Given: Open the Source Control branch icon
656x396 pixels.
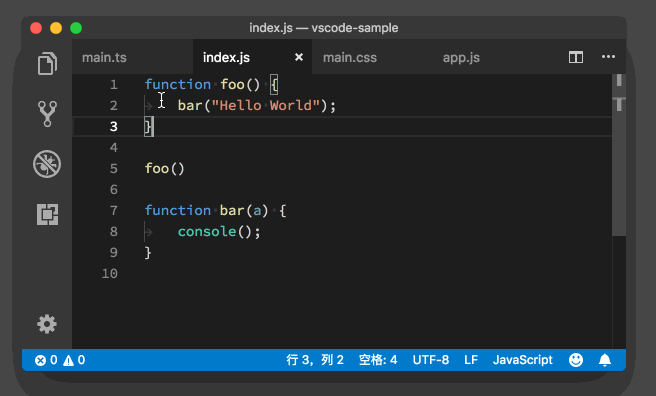Looking at the screenshot, I should point(47,114).
